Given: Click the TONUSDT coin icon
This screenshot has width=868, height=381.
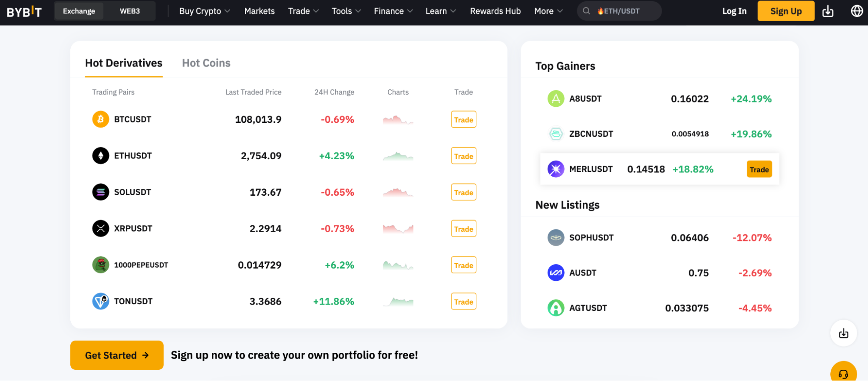Looking at the screenshot, I should tap(101, 302).
